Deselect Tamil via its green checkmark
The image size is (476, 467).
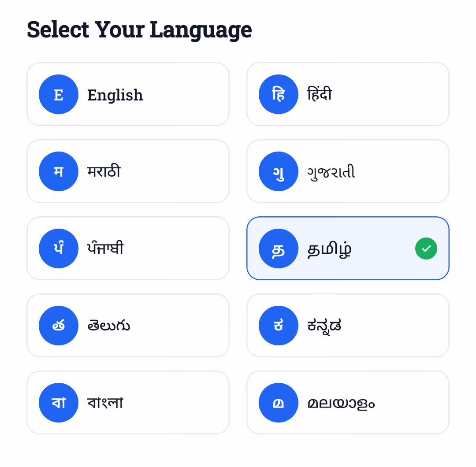426,248
